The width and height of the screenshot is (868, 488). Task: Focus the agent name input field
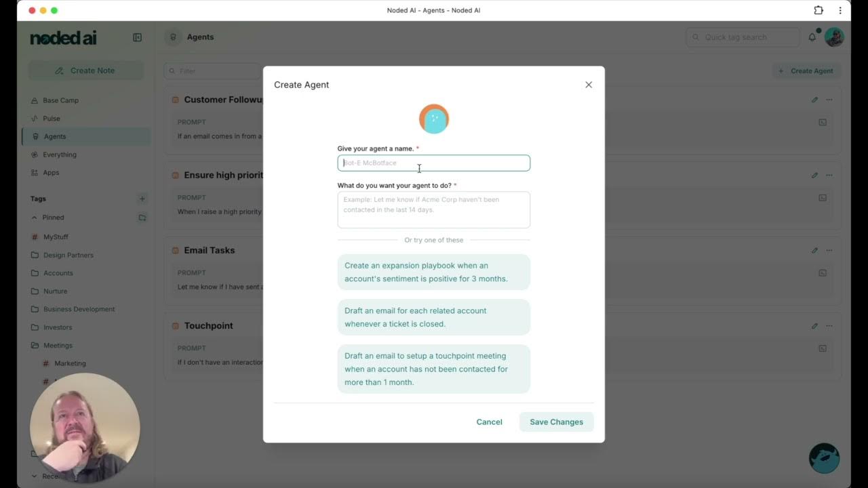[x=434, y=163]
